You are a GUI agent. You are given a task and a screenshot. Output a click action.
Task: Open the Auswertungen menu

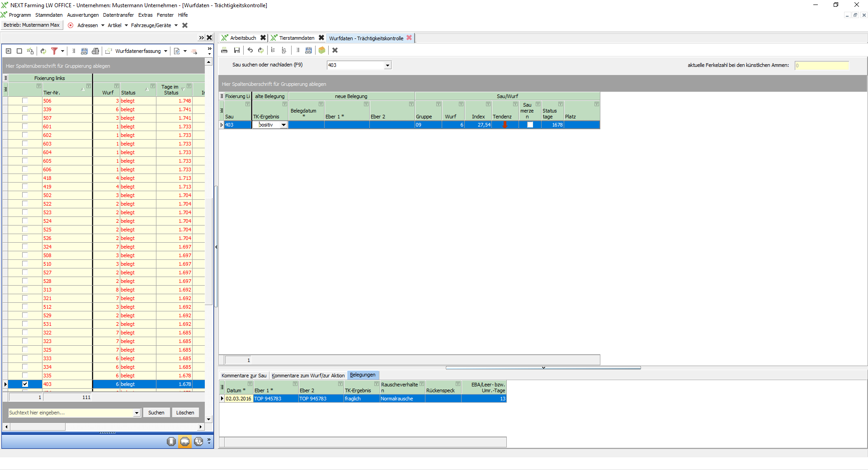coord(83,15)
